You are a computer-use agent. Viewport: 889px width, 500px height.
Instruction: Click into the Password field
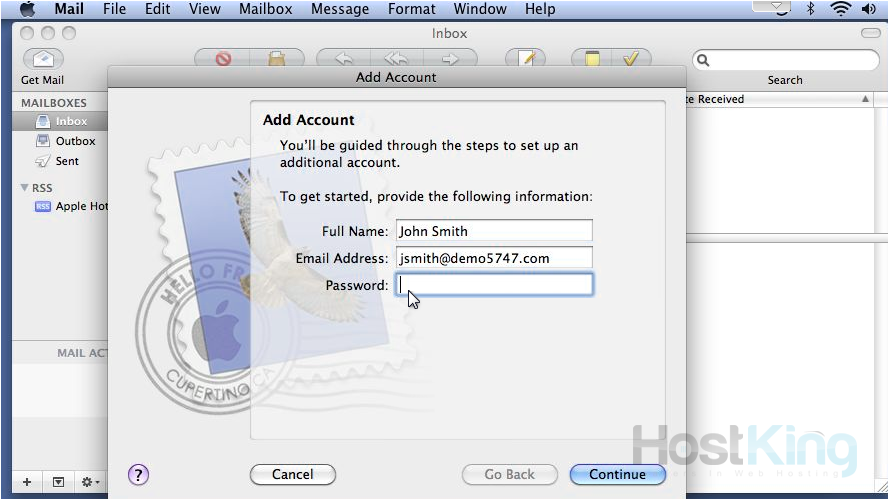click(494, 285)
